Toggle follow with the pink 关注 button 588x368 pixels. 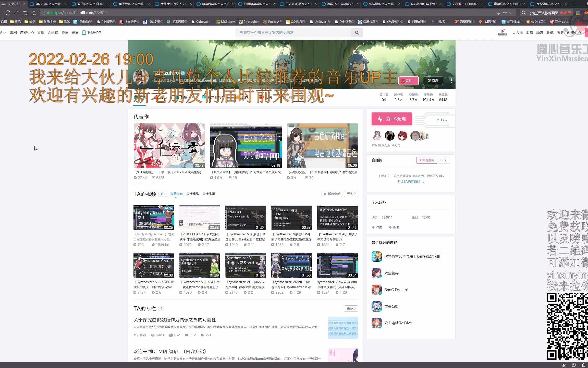tap(408, 80)
